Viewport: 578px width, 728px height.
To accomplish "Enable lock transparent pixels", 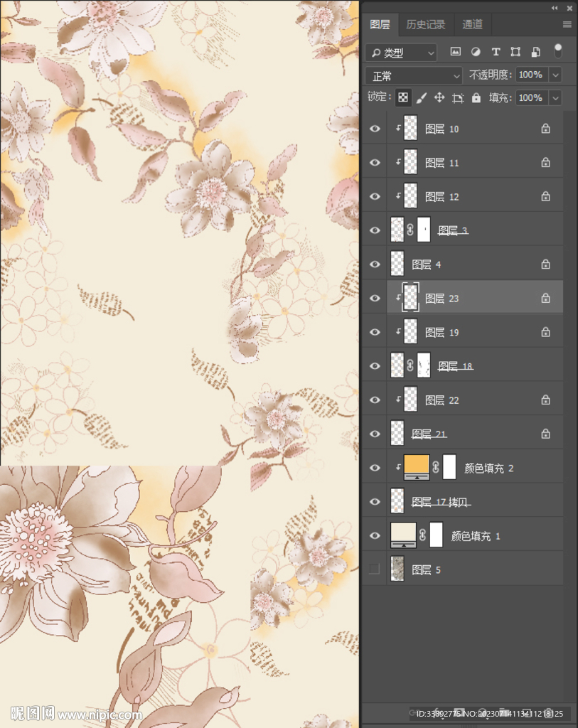I will [x=403, y=97].
